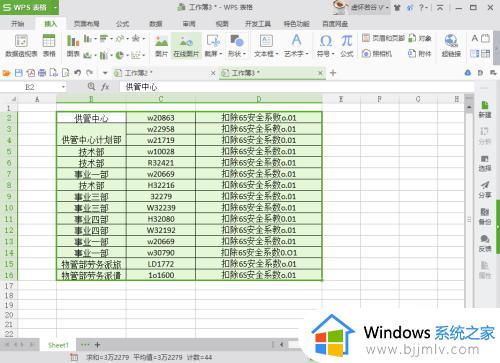Add a new document tab with plus
Screen dimensions: 500x363
pyautogui.click(x=333, y=73)
